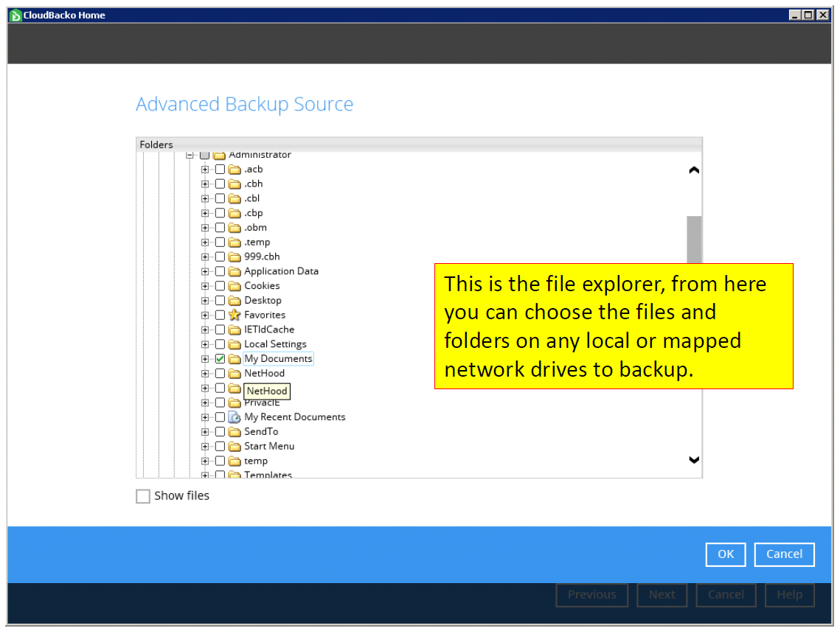
Task: Select the Cookies folder icon
Action: pyautogui.click(x=235, y=285)
